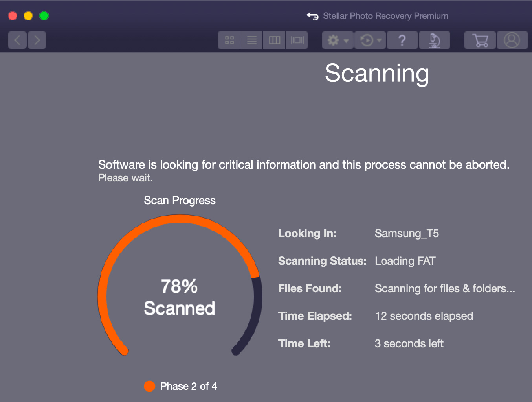Click the 3 seconds left value
The image size is (532, 402).
[409, 344]
